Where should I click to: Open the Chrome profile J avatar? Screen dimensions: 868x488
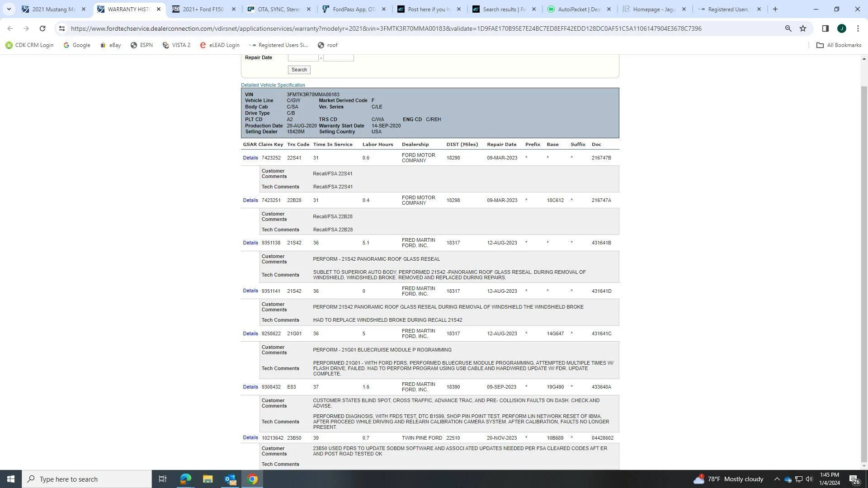(841, 28)
